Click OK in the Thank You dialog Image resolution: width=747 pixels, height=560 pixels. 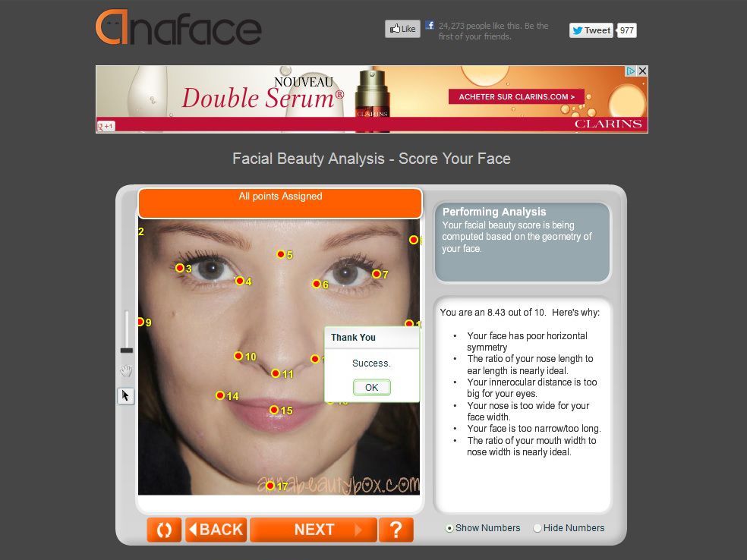(371, 387)
